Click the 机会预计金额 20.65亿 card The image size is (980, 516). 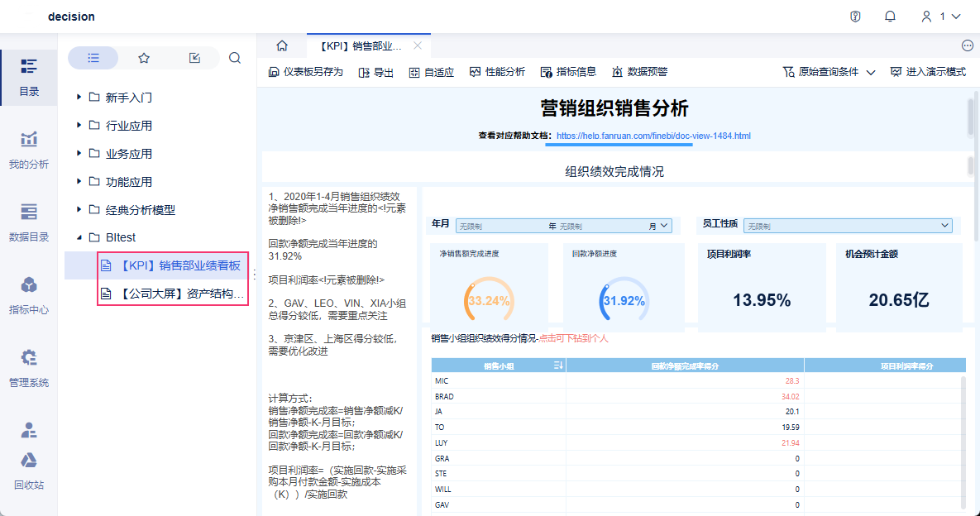coord(899,287)
